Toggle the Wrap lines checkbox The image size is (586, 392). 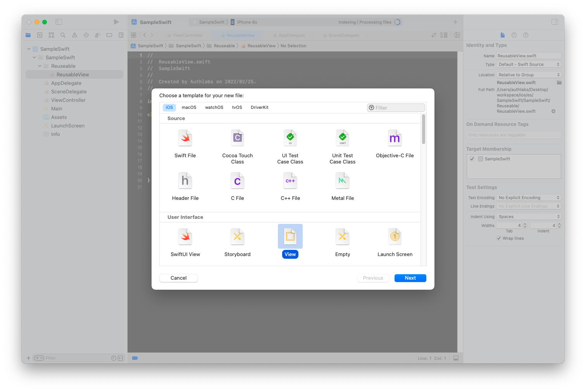[499, 238]
